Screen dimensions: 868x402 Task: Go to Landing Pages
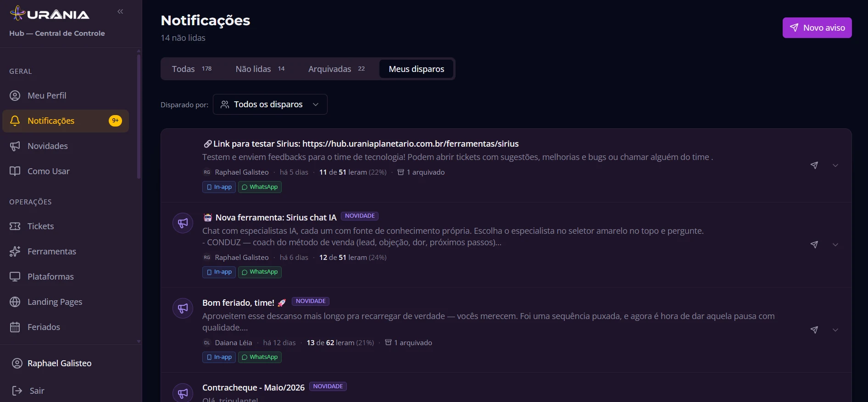click(66, 302)
